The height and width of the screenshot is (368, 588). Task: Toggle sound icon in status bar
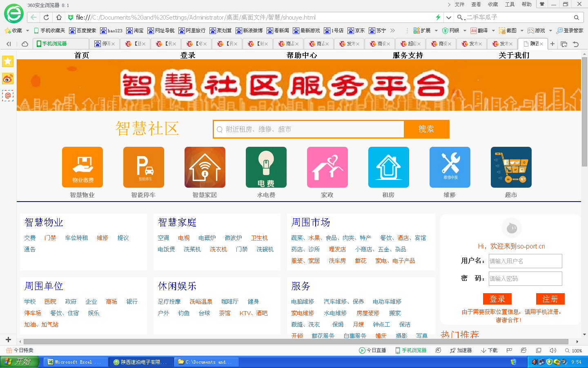click(x=553, y=350)
